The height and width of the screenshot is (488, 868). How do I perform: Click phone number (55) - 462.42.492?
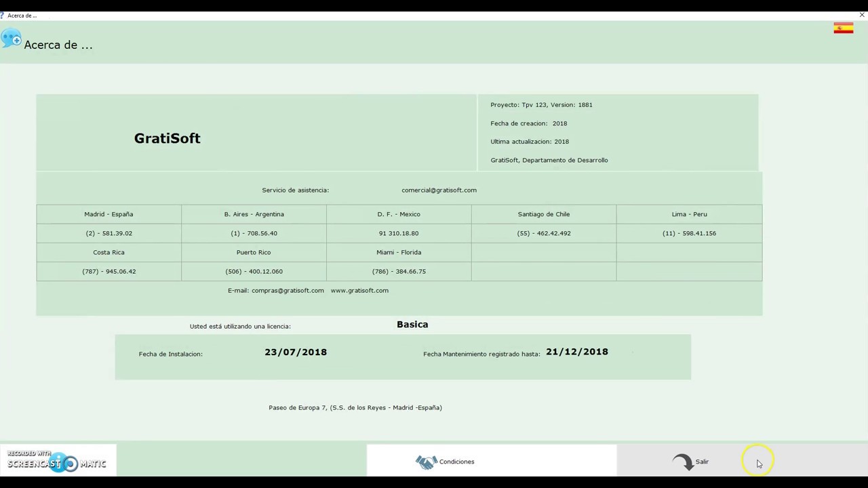[x=544, y=233]
